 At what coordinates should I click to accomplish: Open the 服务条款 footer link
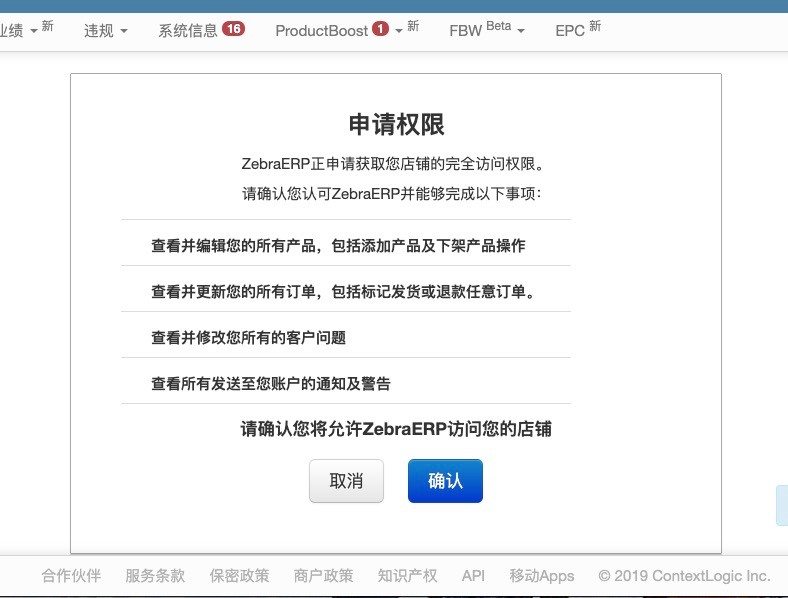155,575
